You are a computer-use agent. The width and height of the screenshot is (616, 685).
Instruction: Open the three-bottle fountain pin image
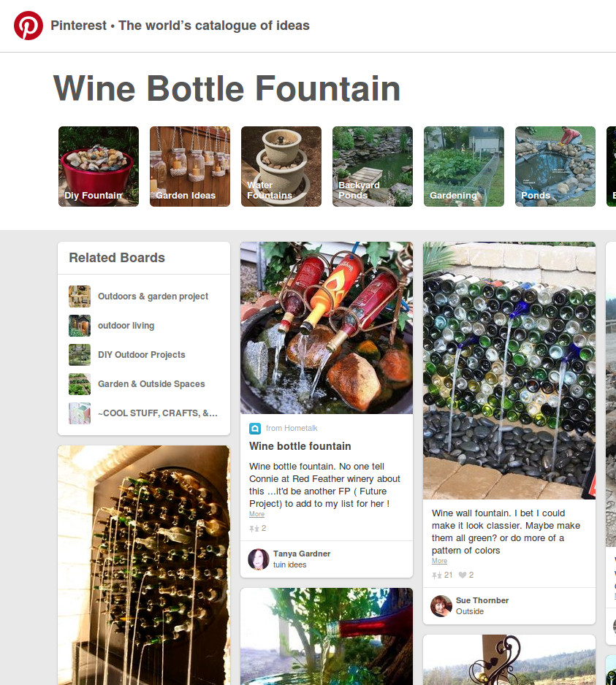pyautogui.click(x=327, y=328)
